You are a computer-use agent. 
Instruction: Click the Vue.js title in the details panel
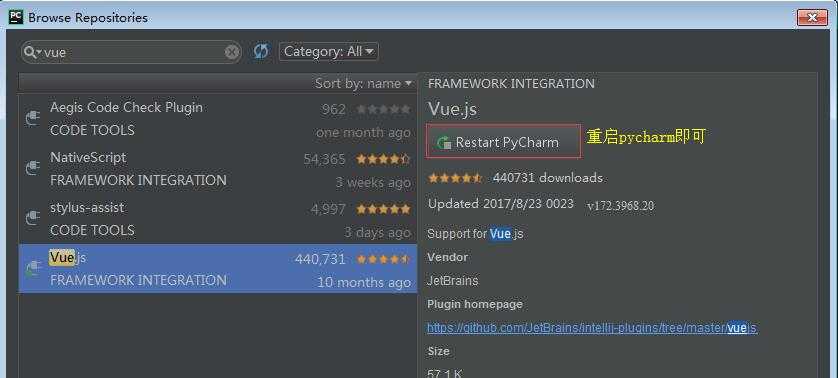tap(452, 110)
